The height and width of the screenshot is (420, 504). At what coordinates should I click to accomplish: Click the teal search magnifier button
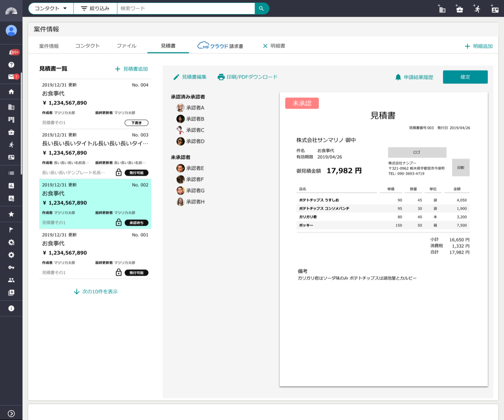[x=262, y=8]
